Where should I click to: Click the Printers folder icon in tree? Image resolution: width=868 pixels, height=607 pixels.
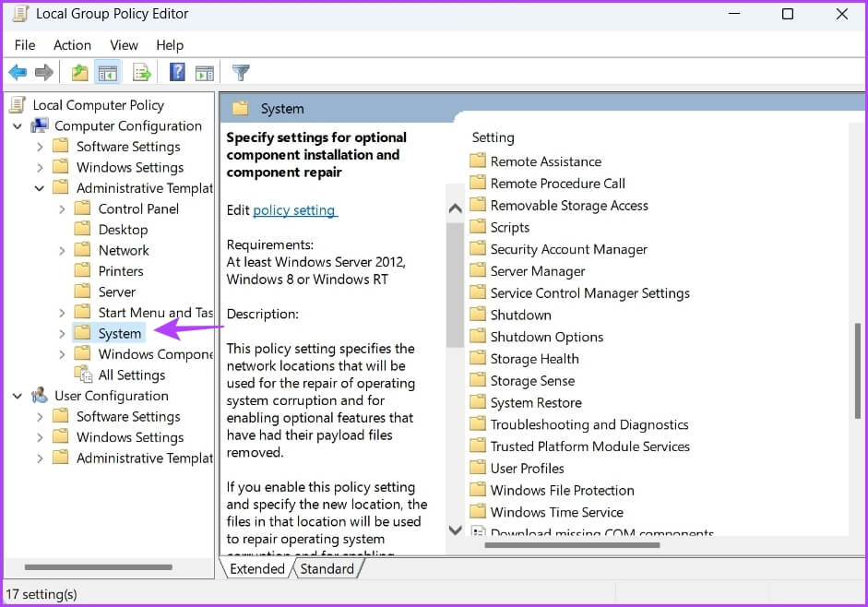pos(82,270)
